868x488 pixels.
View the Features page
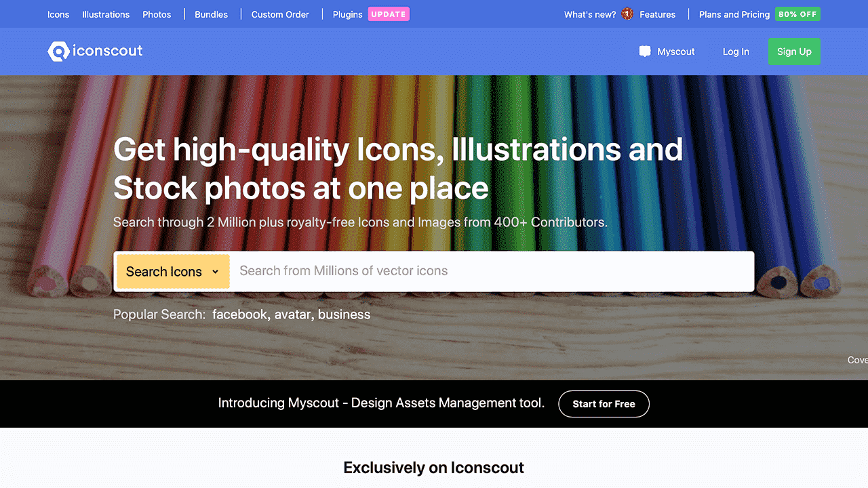(x=657, y=14)
